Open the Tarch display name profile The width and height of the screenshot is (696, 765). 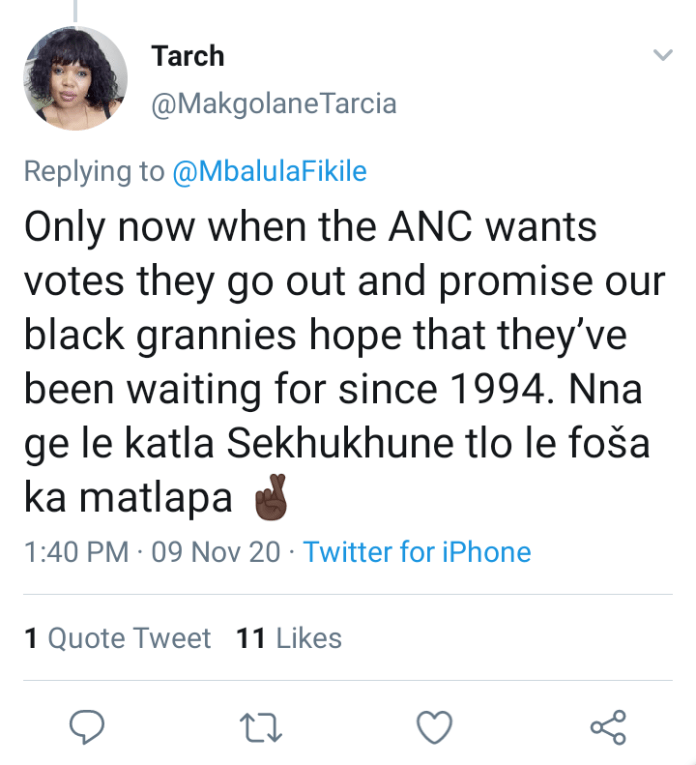(189, 57)
